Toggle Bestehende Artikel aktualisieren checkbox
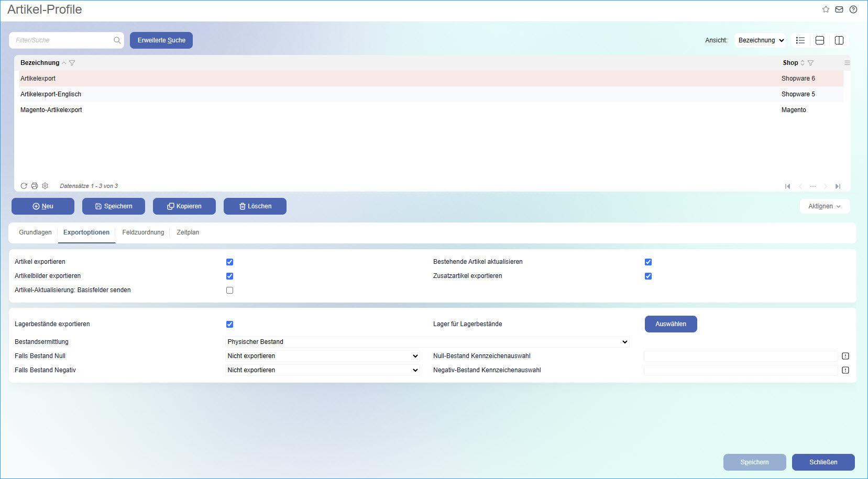The width and height of the screenshot is (868, 479). coord(648,262)
